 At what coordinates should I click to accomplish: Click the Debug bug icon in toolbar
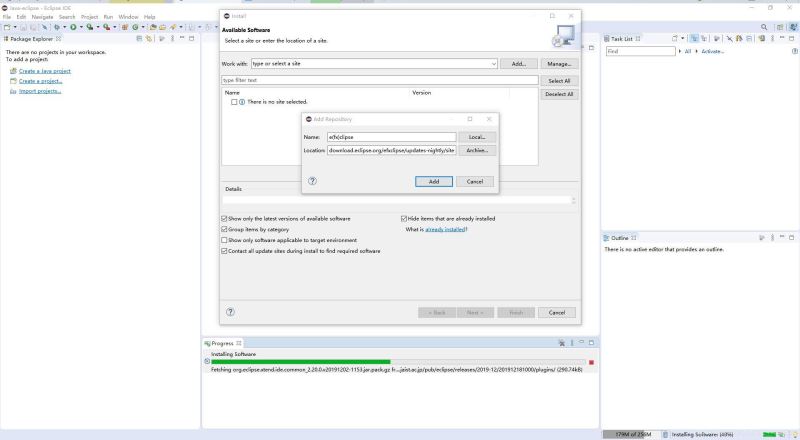pos(57,27)
